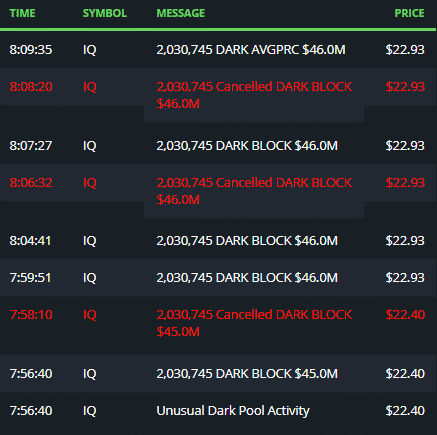
Task: Click IQ symbol in the 8:08:20 row
Action: click(90, 87)
